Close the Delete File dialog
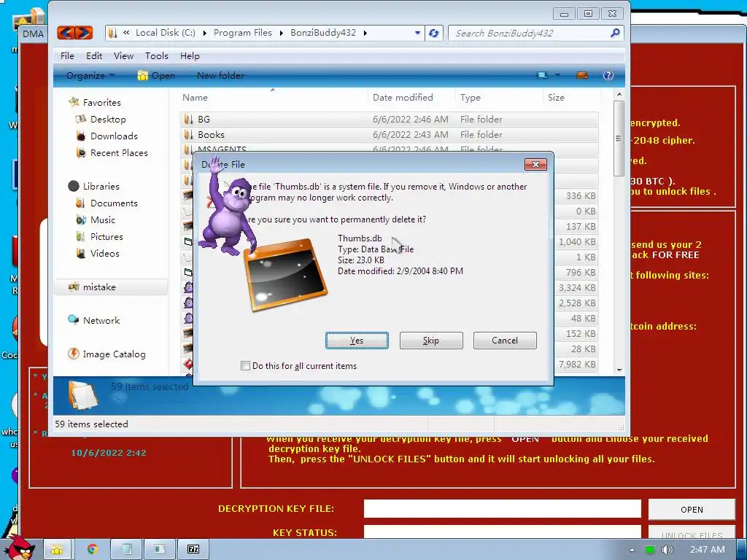The height and width of the screenshot is (560, 747). pos(535,164)
